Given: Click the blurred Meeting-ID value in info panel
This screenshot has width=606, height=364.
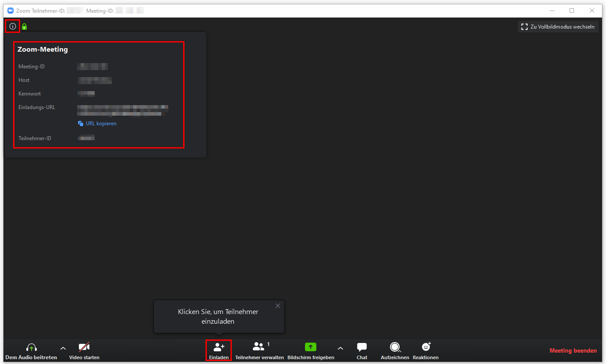Looking at the screenshot, I should [92, 67].
